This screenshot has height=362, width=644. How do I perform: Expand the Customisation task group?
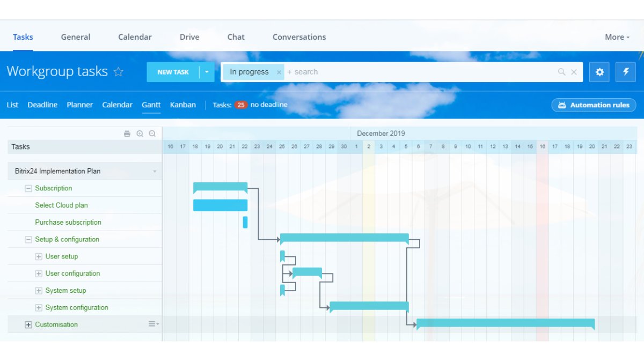click(x=28, y=325)
